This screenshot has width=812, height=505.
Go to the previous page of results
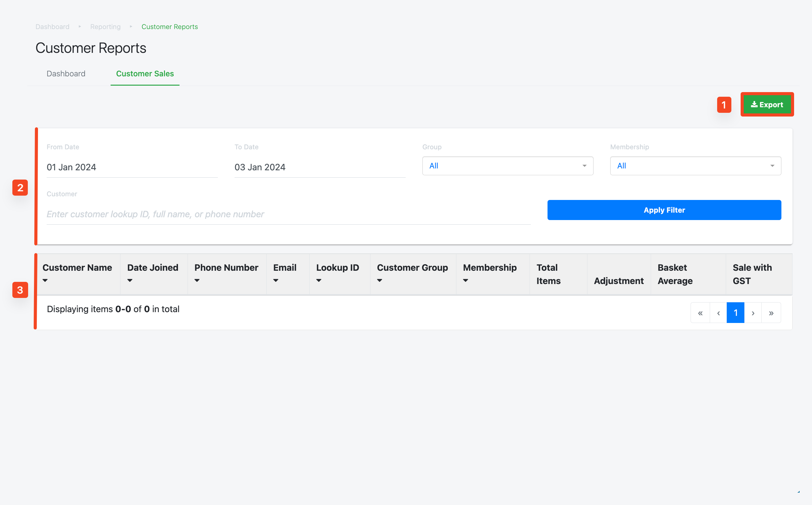click(718, 313)
